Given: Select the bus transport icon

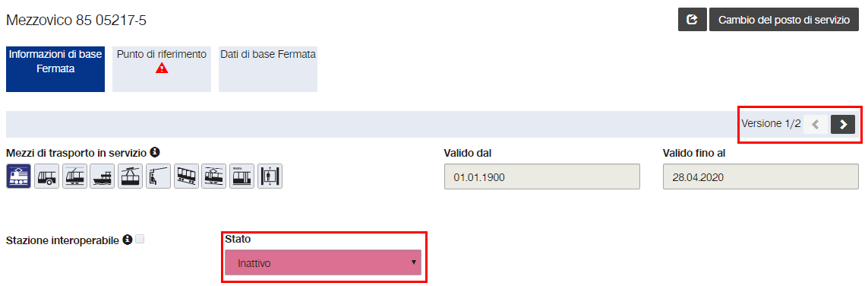Looking at the screenshot, I should point(46,176).
